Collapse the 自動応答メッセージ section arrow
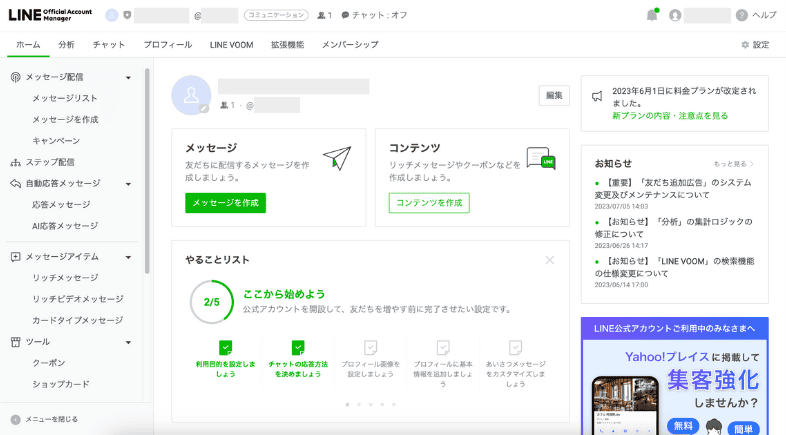Screen dimensions: 786x435 pos(128,184)
